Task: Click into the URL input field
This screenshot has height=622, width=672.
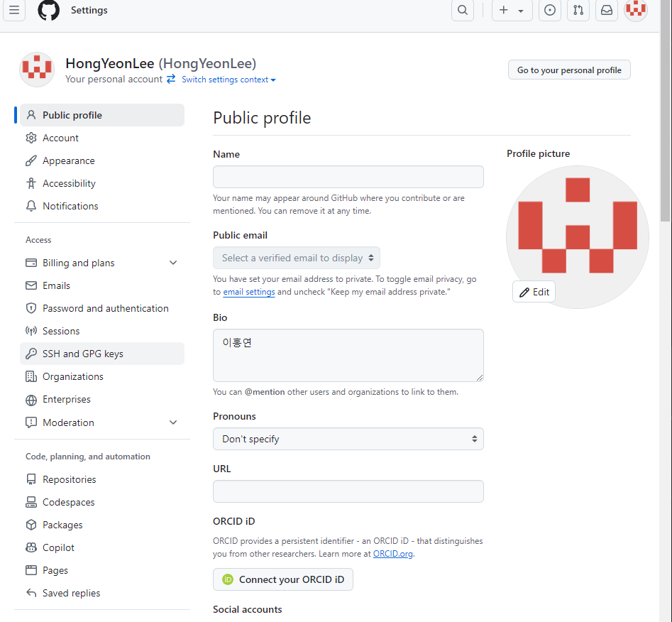Action: 348,491
